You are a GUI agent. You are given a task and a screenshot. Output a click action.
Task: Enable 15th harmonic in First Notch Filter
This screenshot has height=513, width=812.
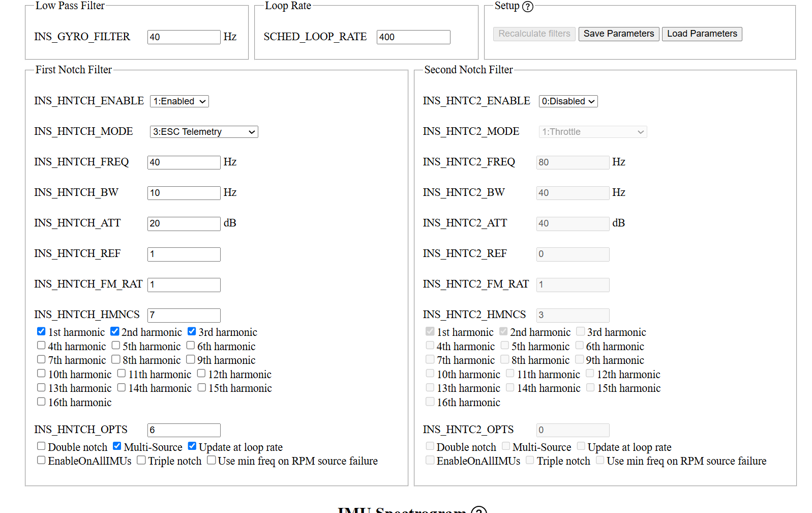click(x=202, y=387)
